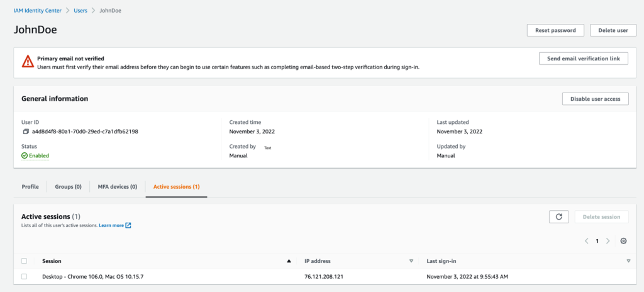Open the MFA devices (0) tab
644x292 pixels.
(x=118, y=187)
